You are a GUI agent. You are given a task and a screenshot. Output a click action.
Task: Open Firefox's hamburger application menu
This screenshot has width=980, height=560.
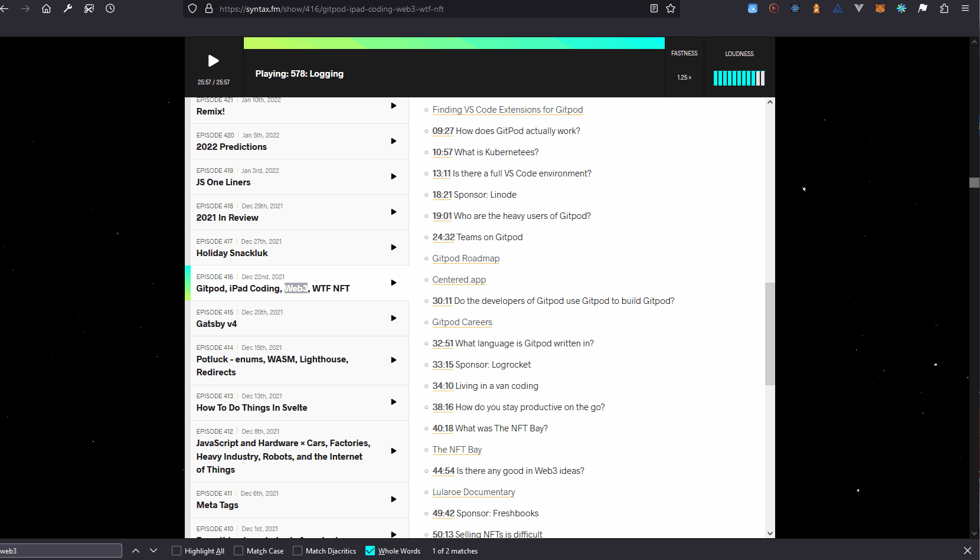point(966,8)
